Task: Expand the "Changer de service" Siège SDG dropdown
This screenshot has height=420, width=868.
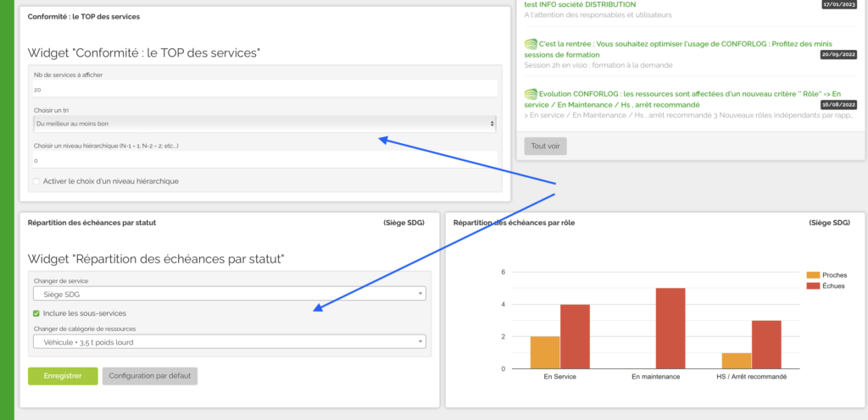Action: click(x=230, y=294)
